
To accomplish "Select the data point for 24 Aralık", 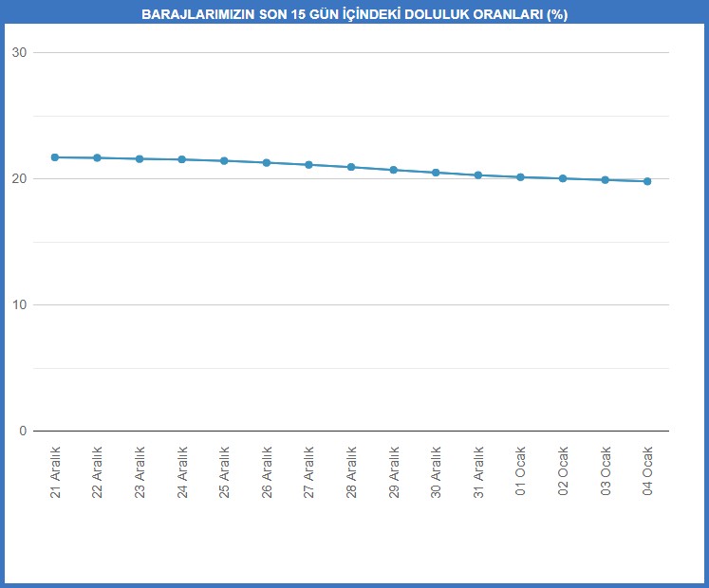I will [x=182, y=159].
